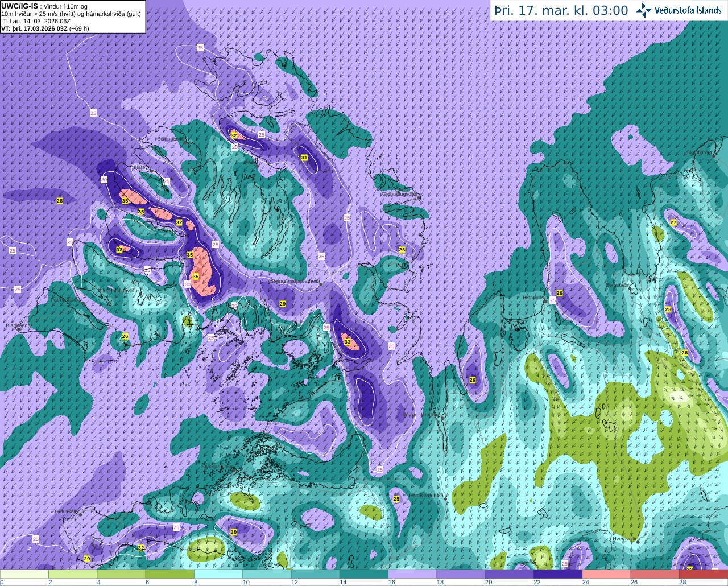This screenshot has width=728, height=586.
Task: Click the Bergstaðir station label
Action: [617, 285]
